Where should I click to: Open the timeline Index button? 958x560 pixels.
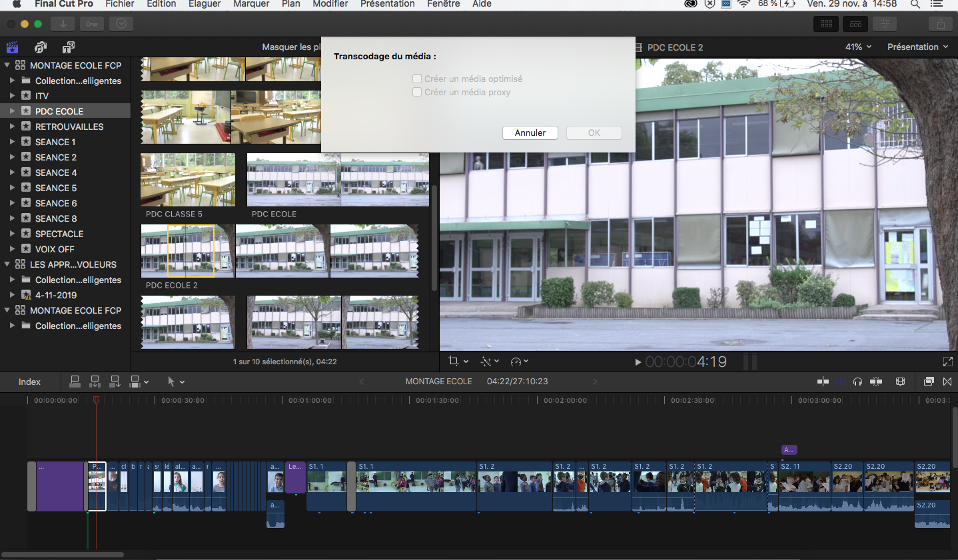29,382
